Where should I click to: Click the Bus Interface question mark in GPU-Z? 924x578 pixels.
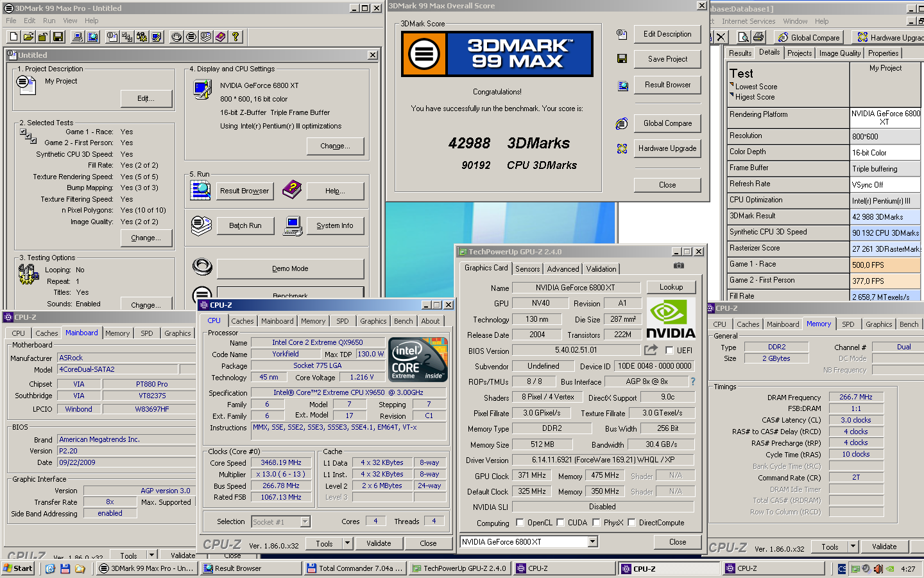click(692, 381)
